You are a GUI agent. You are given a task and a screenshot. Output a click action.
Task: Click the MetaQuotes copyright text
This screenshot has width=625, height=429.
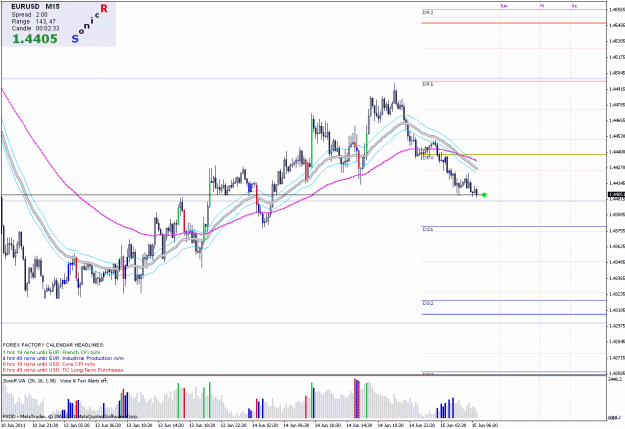(x=71, y=416)
